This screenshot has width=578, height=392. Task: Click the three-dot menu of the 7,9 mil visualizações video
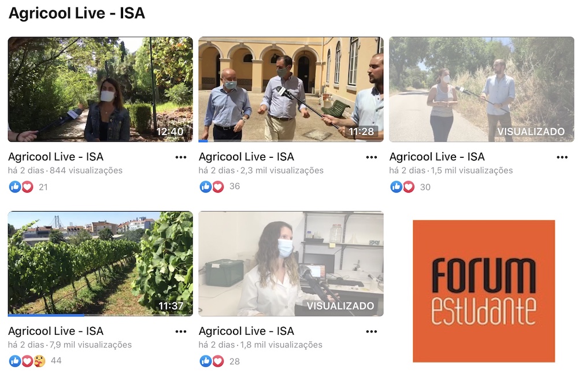point(180,332)
